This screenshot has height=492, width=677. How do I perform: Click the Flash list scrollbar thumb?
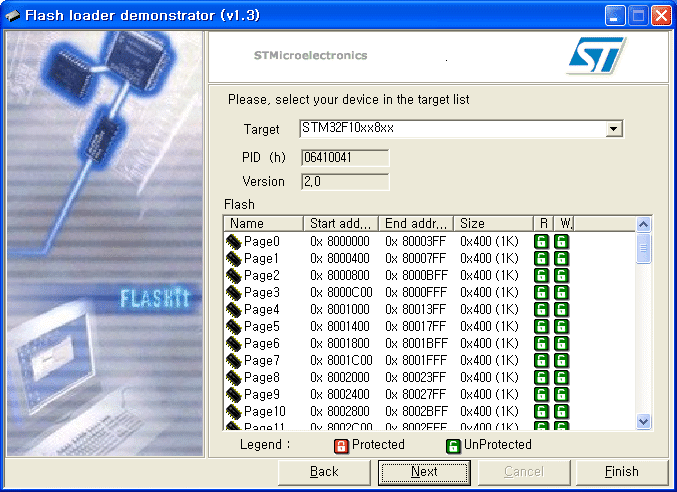pos(643,248)
